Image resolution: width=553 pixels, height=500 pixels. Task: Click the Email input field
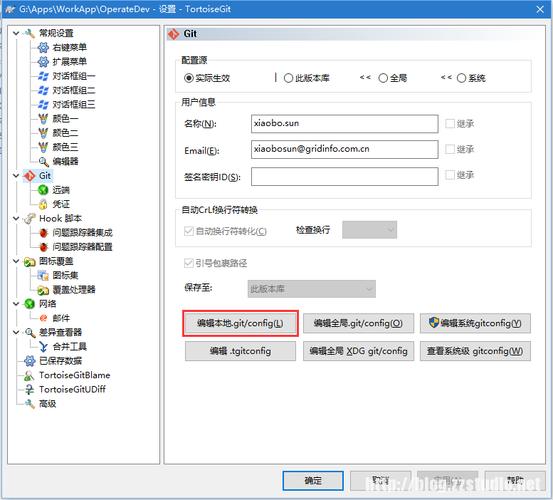point(345,150)
